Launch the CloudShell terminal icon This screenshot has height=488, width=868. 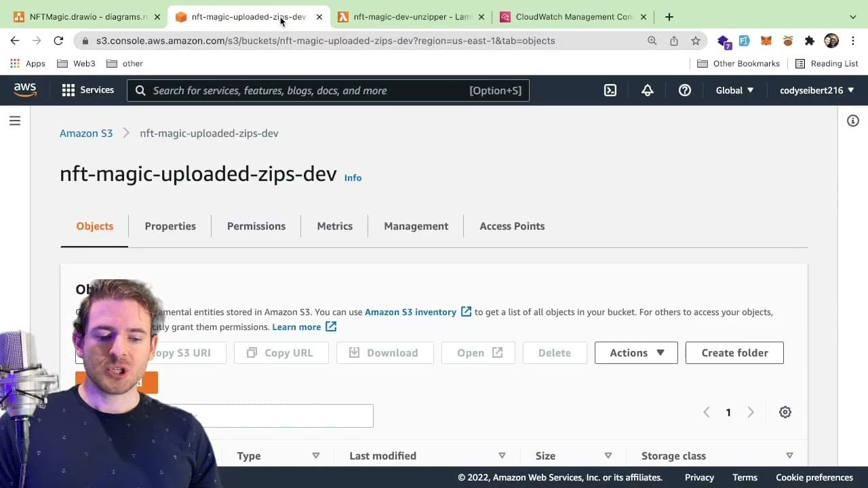(x=610, y=90)
